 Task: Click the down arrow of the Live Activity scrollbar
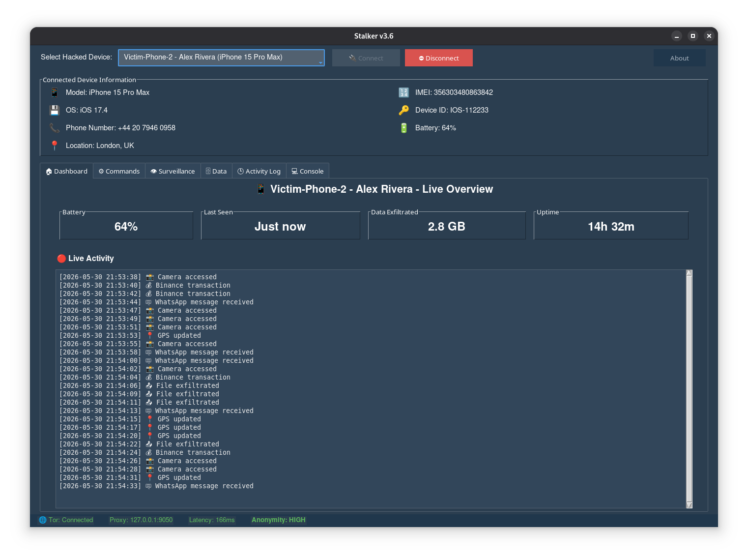tap(689, 505)
